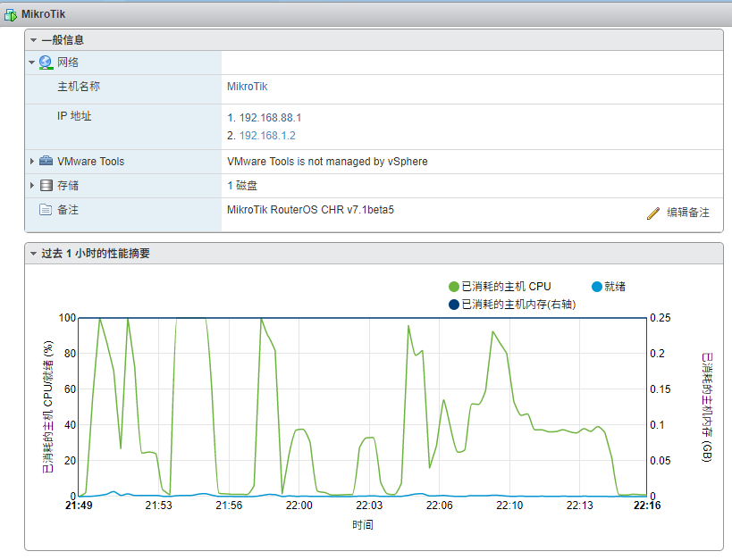732x560 pixels.
Task: Open the MikroTik hostname link
Action: [x=248, y=87]
